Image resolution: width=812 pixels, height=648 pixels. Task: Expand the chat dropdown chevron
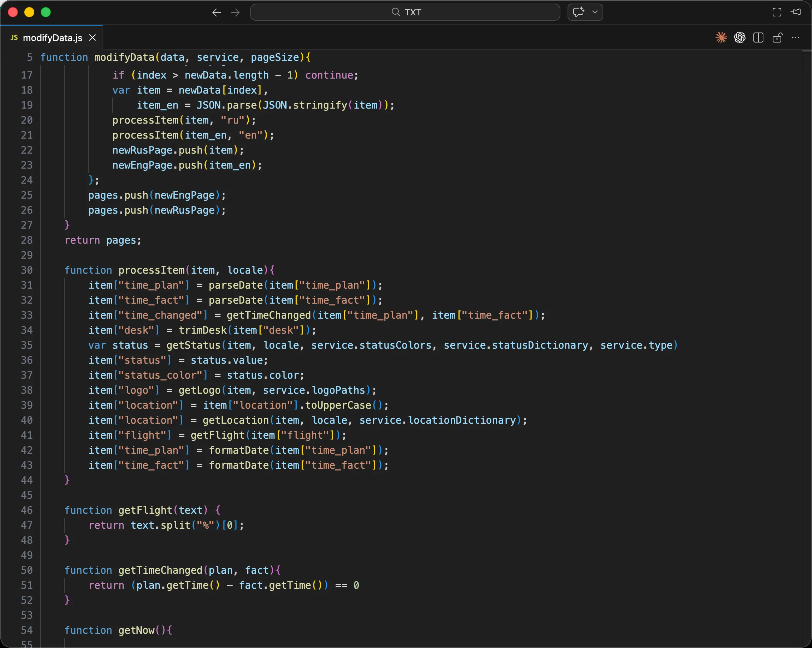coord(595,12)
